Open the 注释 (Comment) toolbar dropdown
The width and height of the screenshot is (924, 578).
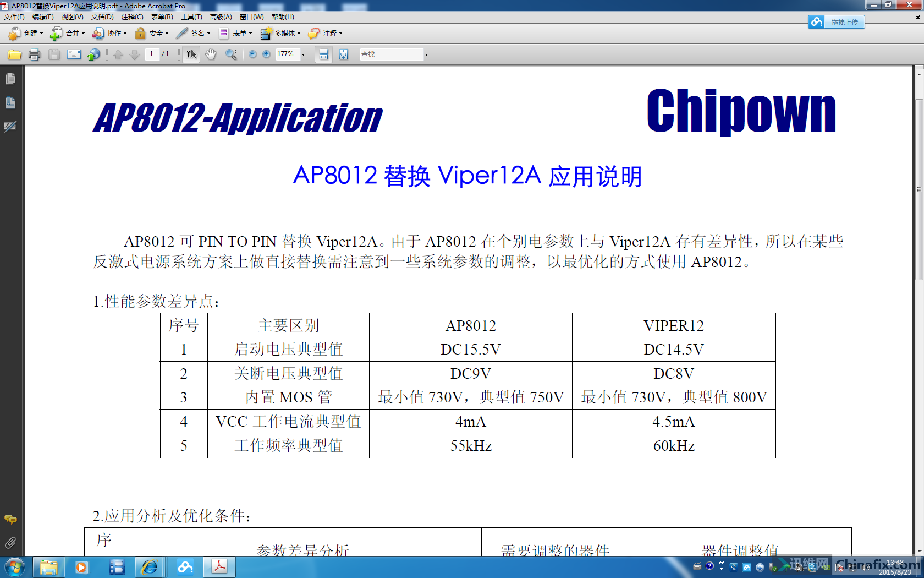coord(324,34)
